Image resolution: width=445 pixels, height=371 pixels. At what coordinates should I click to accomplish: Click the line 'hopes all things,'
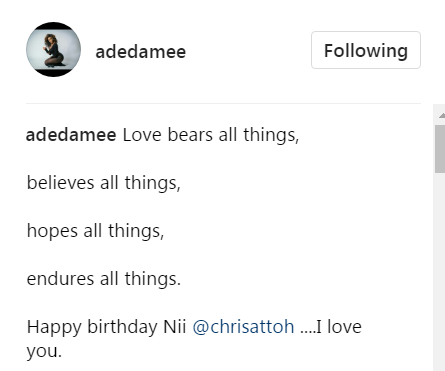pos(95,231)
